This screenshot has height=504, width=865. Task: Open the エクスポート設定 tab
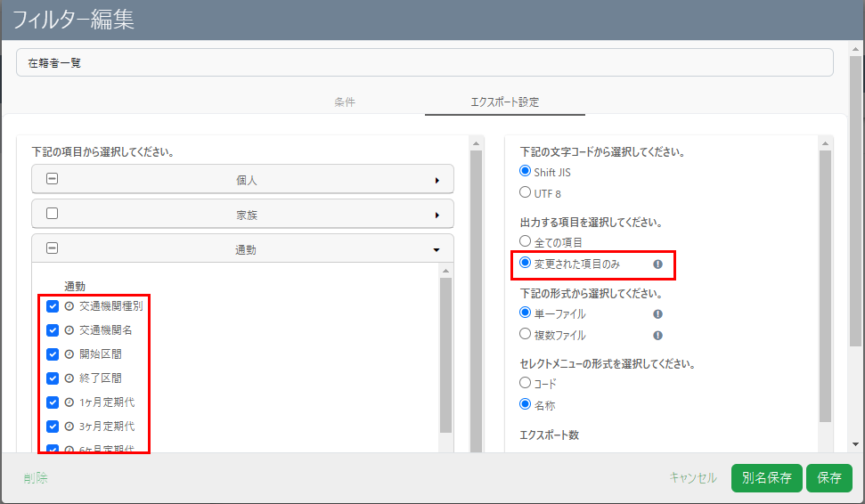[504, 102]
